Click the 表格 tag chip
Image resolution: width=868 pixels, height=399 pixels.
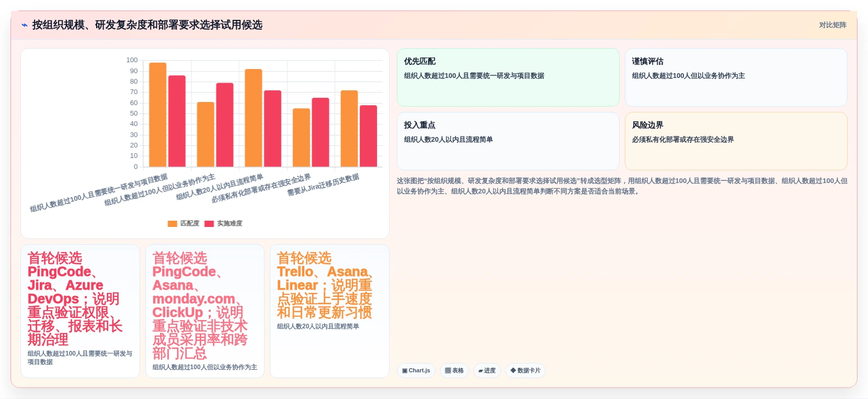[x=454, y=370]
